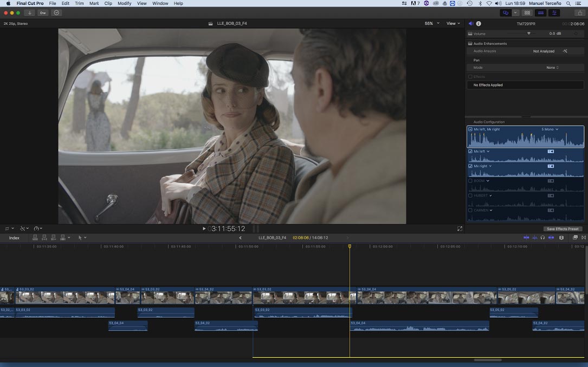
Task: Open the Modify menu
Action: pyautogui.click(x=124, y=3)
